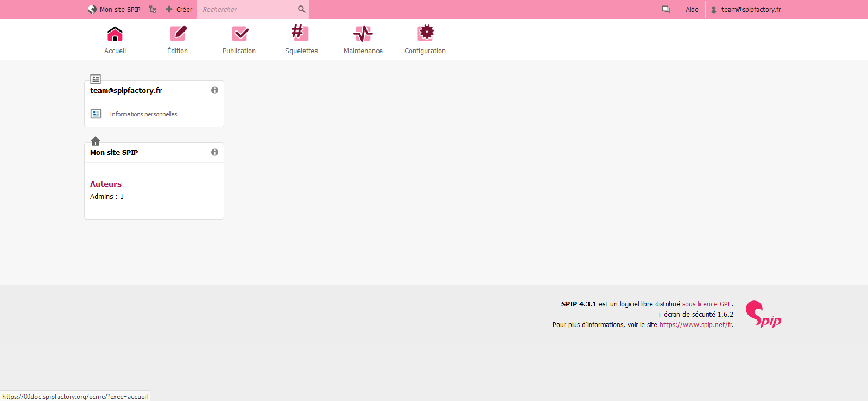Click the écran de sécurité 1.6.2 text
Image resolution: width=868 pixels, height=401 pixels.
coord(699,315)
